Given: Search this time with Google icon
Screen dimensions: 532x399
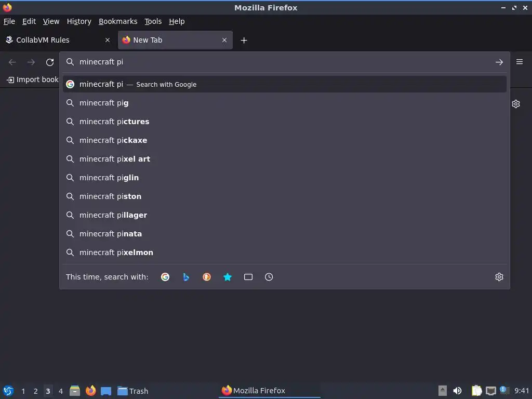Looking at the screenshot, I should pos(165,277).
